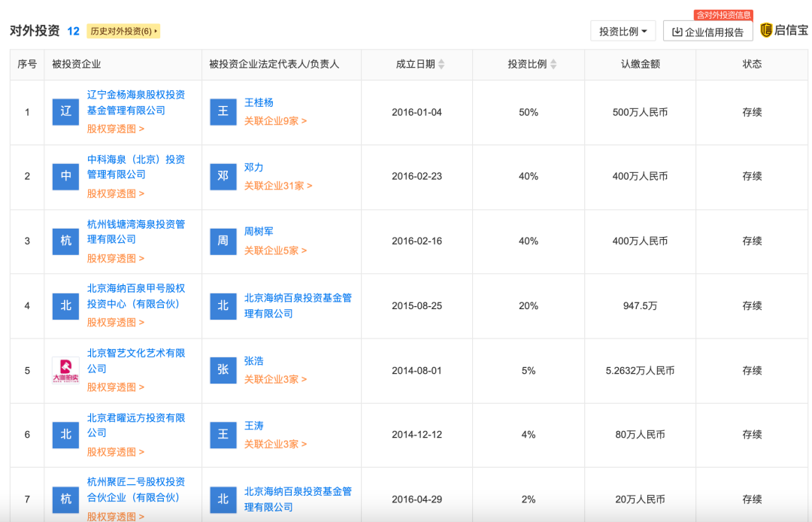Sort by 成立日期 using sort arrows
The image size is (812, 522).
[441, 64]
